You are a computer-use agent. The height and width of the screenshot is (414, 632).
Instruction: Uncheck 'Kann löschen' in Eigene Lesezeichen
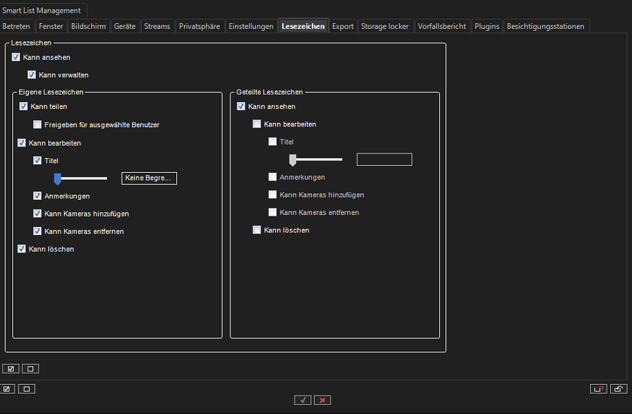point(21,249)
